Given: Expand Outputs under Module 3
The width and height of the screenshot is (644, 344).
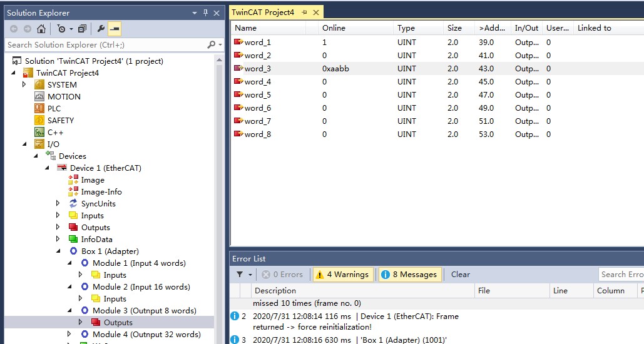Looking at the screenshot, I should tap(81, 323).
